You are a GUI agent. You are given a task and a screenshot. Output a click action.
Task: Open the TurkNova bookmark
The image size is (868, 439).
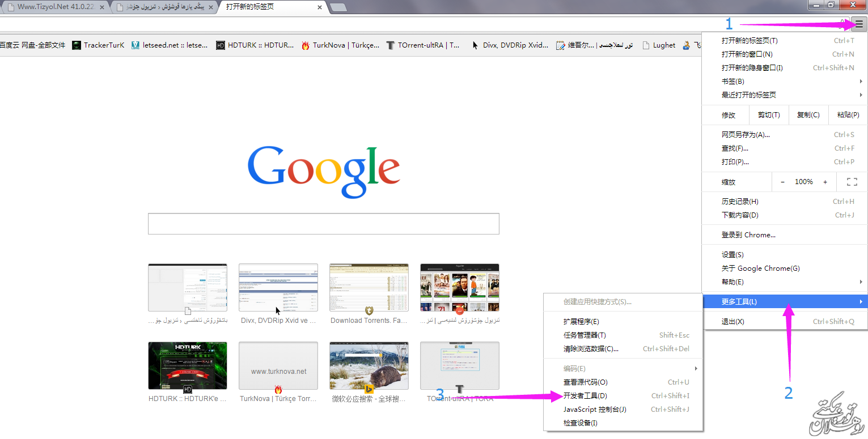tap(340, 45)
